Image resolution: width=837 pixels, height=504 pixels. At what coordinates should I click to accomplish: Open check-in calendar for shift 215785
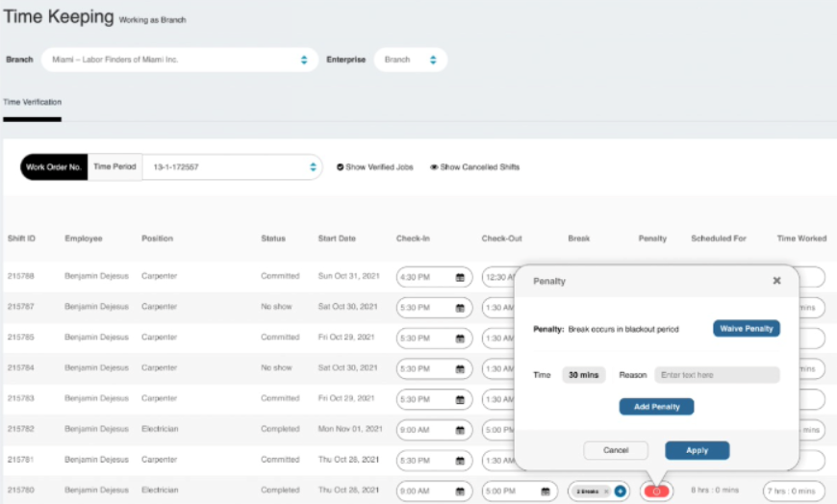click(x=460, y=338)
